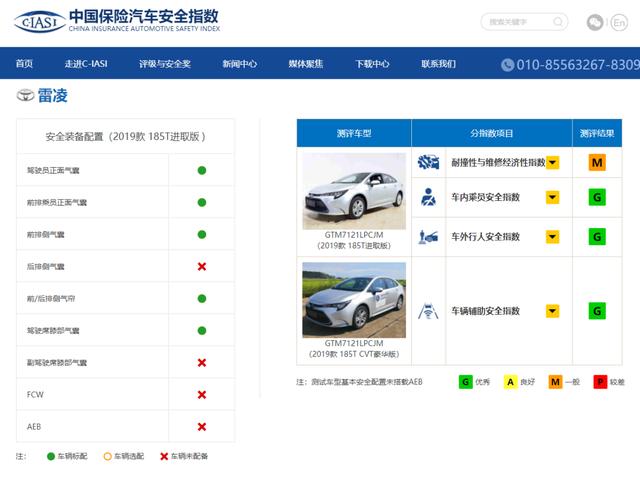Click the 车外行人安全指数 label
This screenshot has height=477, width=640.
point(485,237)
